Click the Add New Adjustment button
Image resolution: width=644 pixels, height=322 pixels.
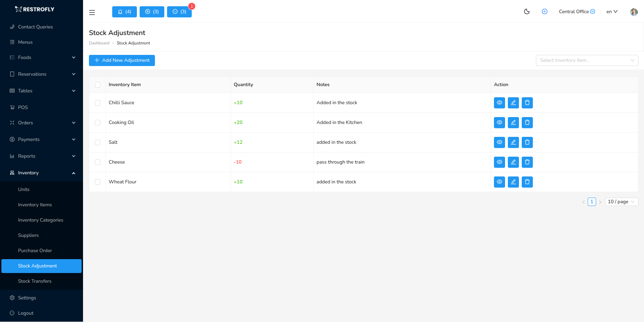pyautogui.click(x=122, y=60)
